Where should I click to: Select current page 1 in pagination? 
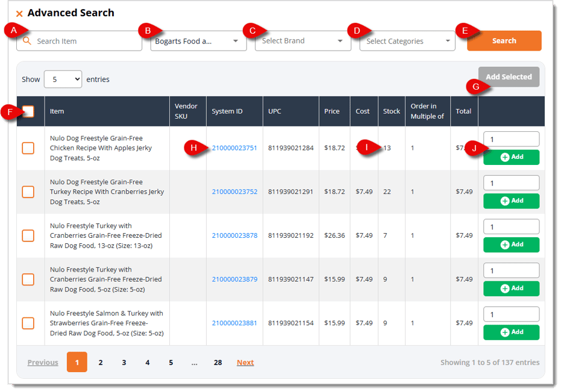(77, 362)
